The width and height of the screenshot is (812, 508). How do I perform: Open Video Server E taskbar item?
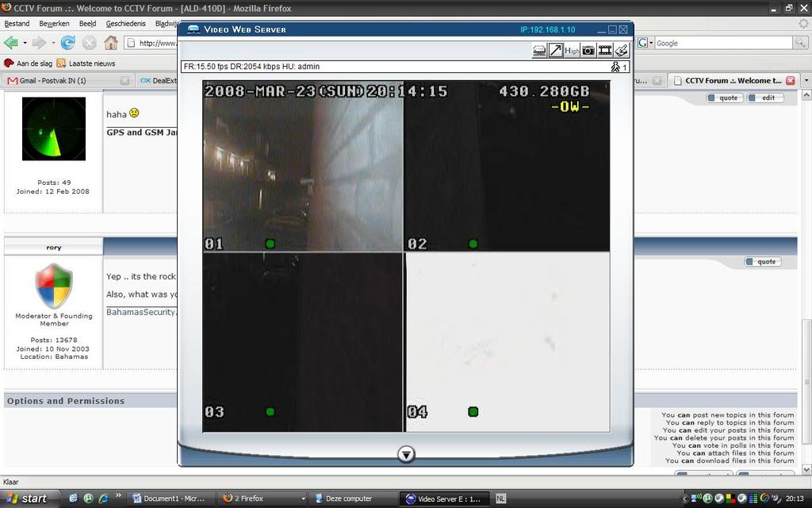pos(443,498)
